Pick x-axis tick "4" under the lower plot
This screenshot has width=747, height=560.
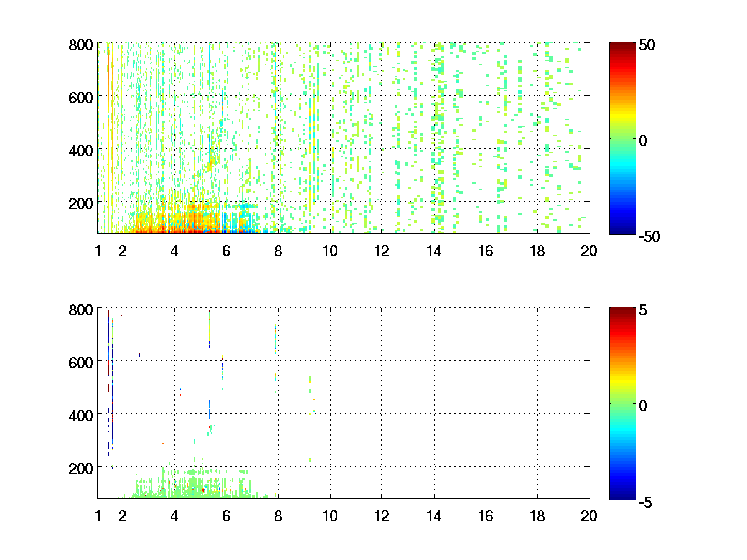tap(174, 516)
